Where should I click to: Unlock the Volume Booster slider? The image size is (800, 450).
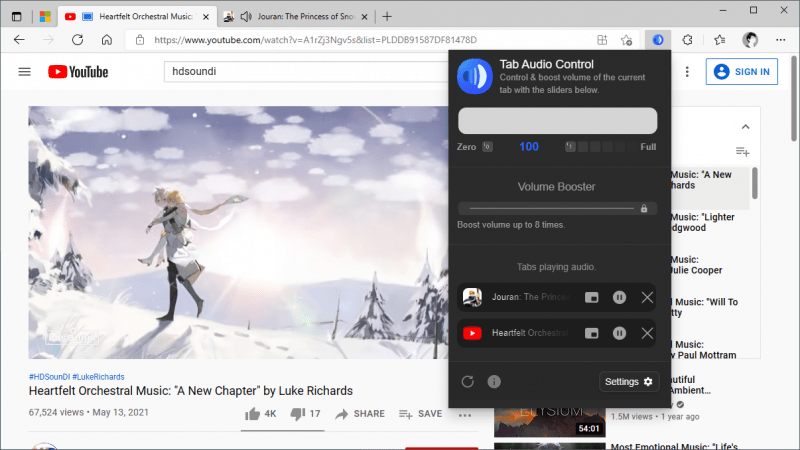point(644,209)
